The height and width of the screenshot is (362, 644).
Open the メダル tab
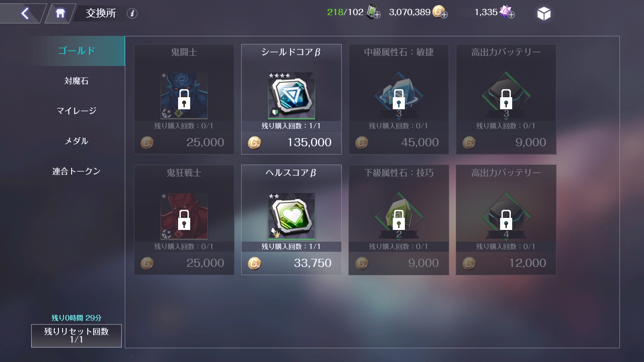[76, 141]
